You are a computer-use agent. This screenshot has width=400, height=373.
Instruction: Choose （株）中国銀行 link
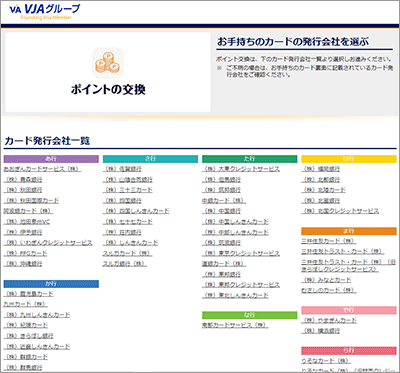point(221,211)
